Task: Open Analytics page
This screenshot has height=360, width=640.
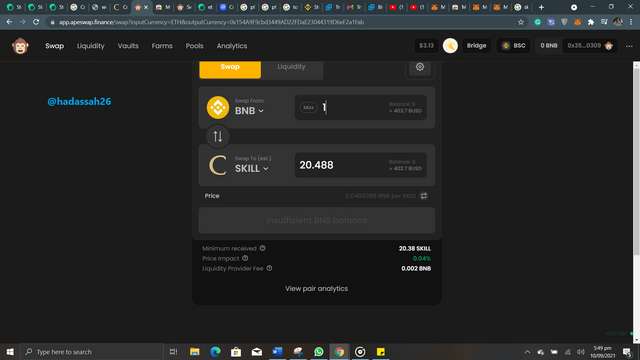Action: click(x=232, y=46)
